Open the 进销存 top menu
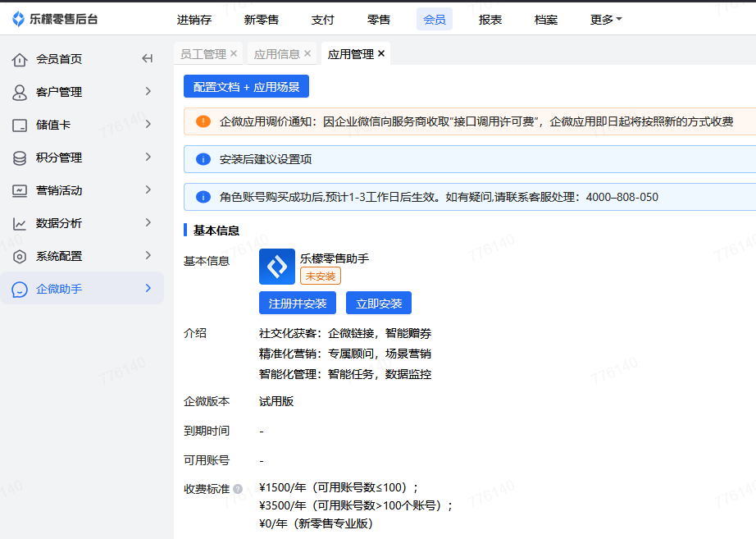This screenshot has height=539, width=756. pos(194,20)
